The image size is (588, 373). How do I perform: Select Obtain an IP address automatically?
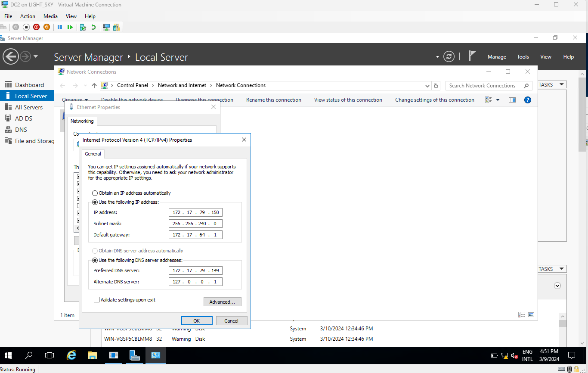[x=132, y=193]
